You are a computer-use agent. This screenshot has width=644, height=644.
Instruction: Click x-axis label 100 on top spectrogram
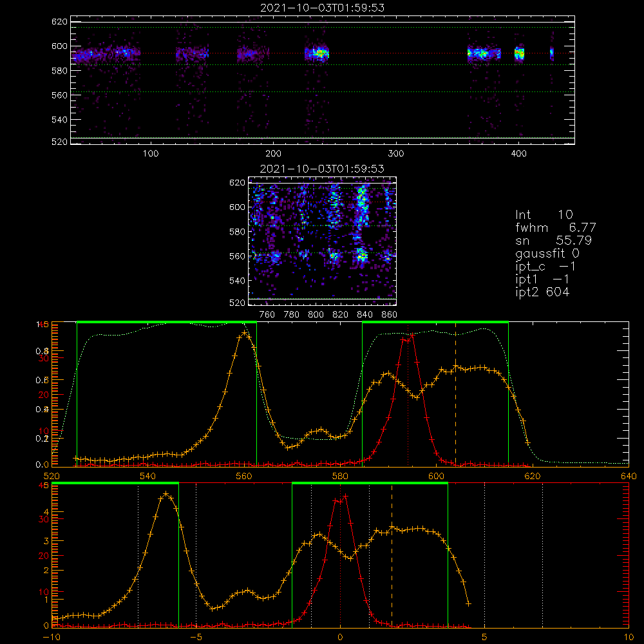click(150, 154)
